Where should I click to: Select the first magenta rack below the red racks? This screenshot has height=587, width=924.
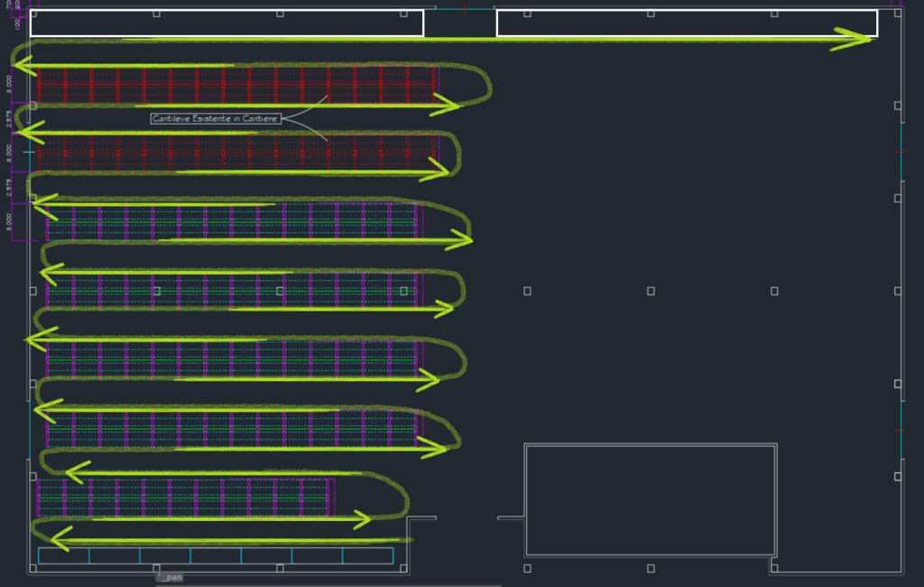click(233, 221)
